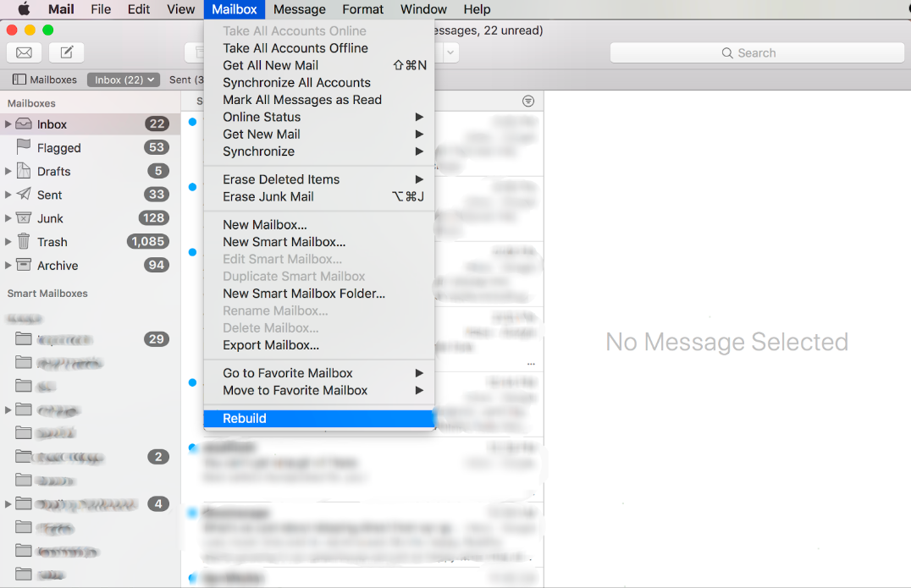Click the Archive mailbox label
911x588 pixels.
[x=58, y=266]
